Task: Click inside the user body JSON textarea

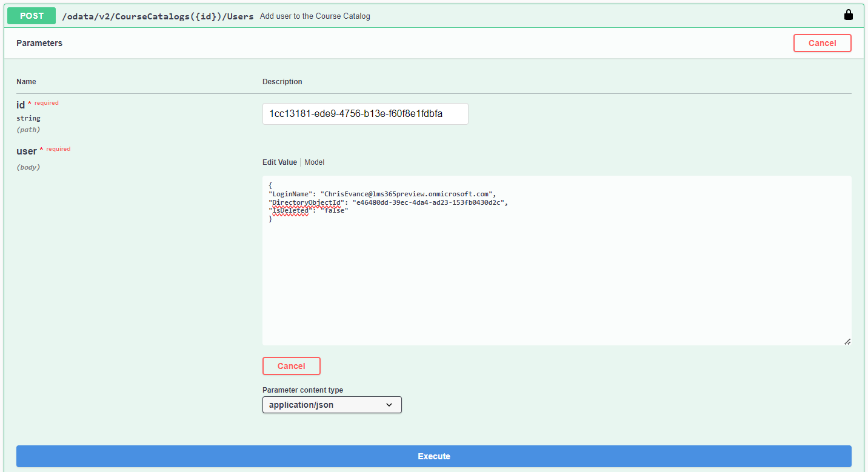Action: pos(546,261)
